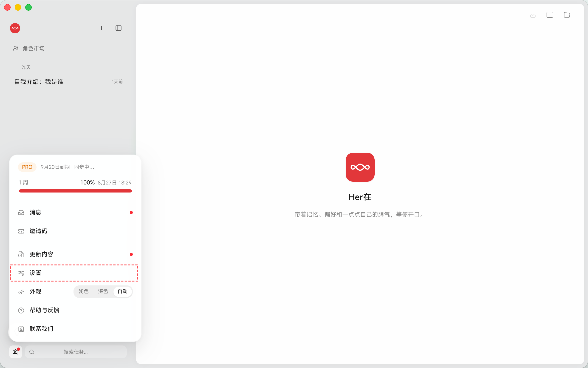Click the 100% usage value
Viewport: 588px width, 368px height.
pyautogui.click(x=88, y=183)
